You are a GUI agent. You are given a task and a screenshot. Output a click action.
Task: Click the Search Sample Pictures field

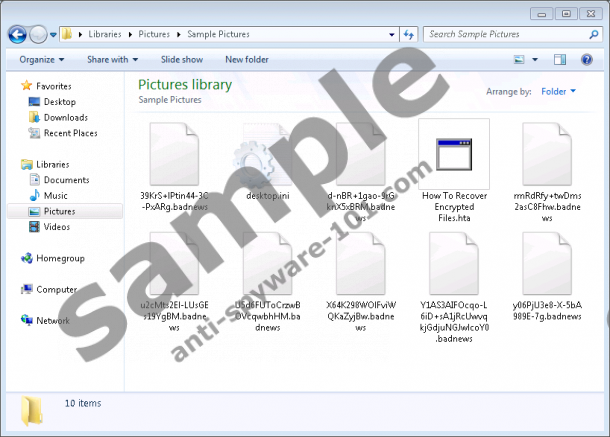(506, 34)
